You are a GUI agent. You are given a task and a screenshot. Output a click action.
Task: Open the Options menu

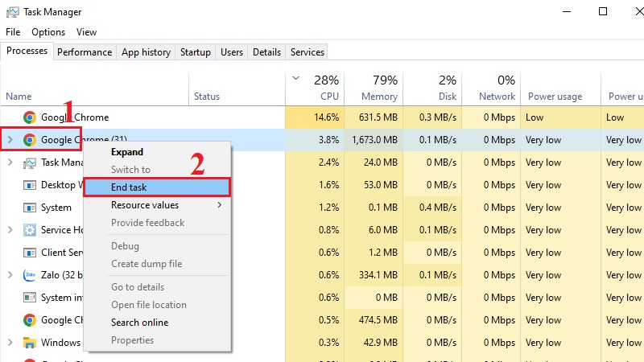(x=48, y=32)
